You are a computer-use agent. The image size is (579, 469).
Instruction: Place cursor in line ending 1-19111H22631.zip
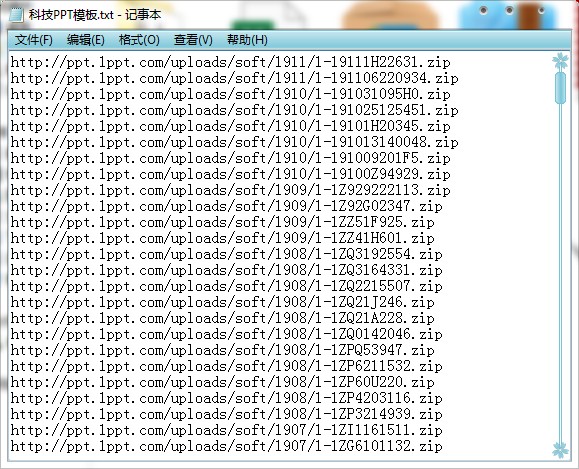230,62
